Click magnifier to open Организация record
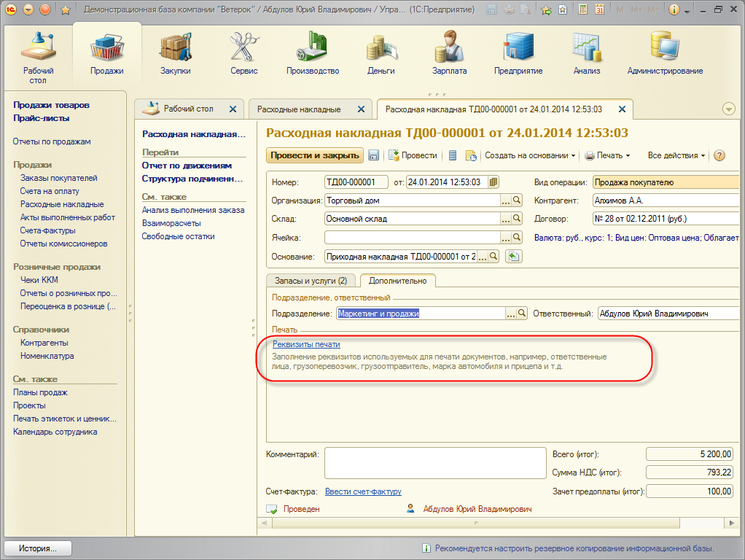This screenshot has width=745, height=560. point(517,200)
